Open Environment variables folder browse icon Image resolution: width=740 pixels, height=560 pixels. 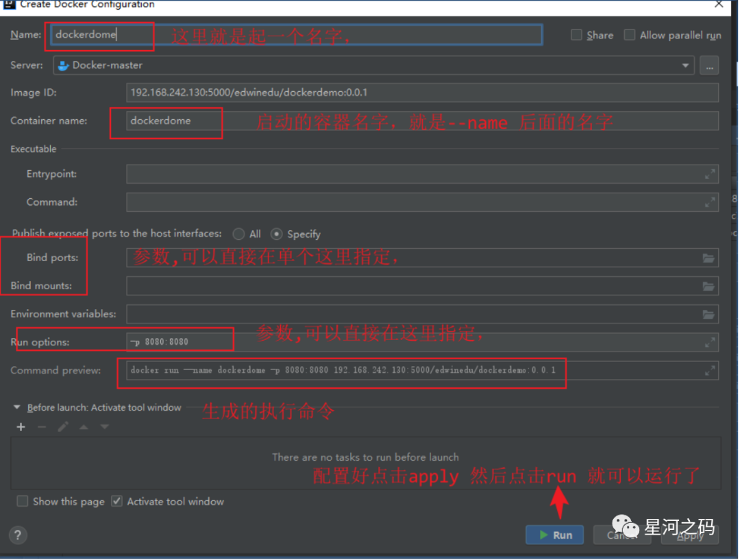point(708,315)
